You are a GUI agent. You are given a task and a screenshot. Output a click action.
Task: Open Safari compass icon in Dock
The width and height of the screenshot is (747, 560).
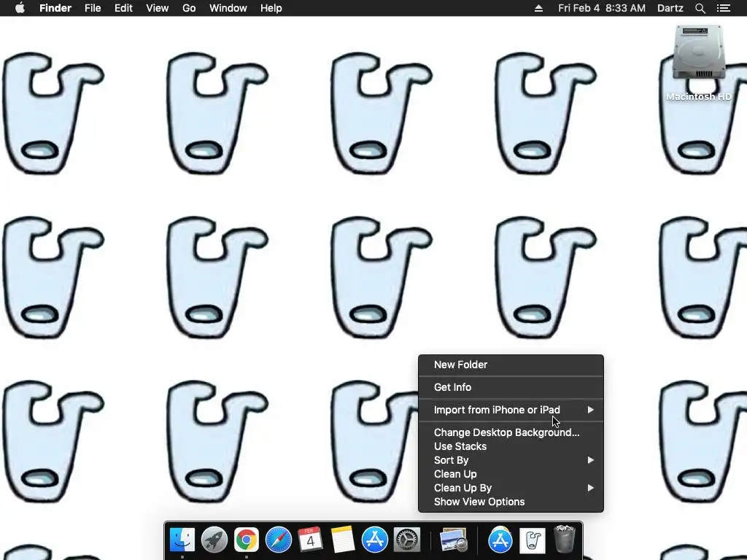point(278,540)
